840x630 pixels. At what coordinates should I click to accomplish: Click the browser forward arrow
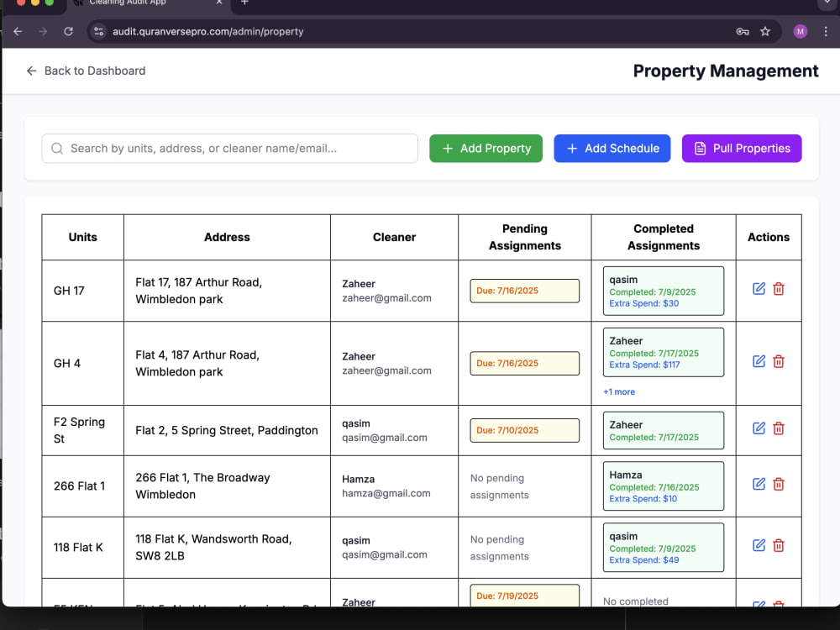pos(43,32)
